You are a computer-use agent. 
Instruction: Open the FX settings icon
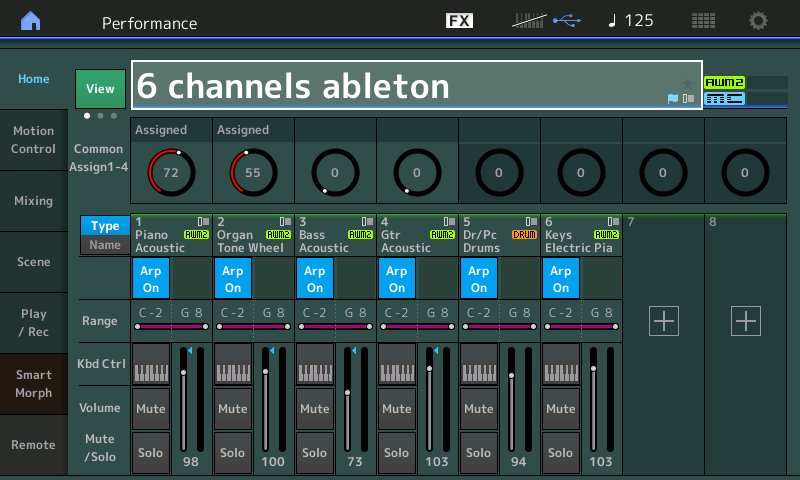[459, 21]
